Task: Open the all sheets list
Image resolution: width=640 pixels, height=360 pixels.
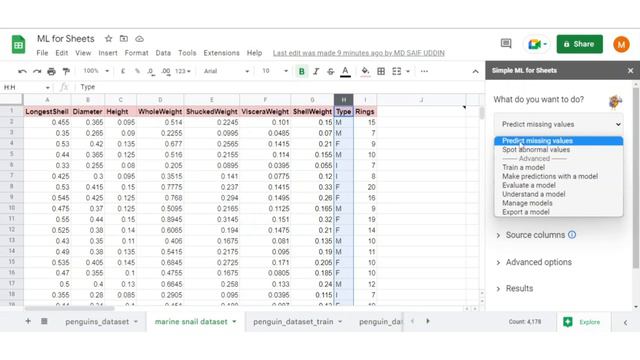Action: 44,322
